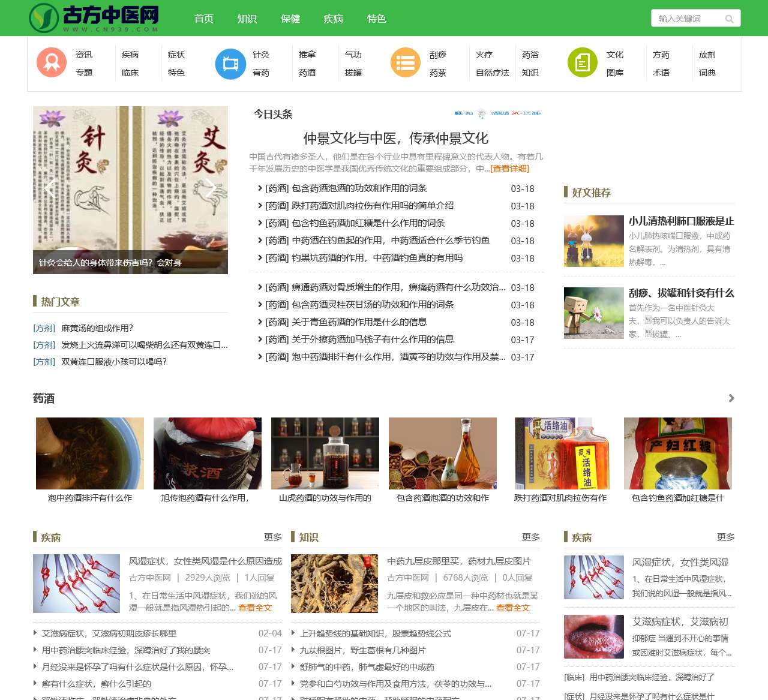
Task: Open the 泡中药酒排汗有什么作 image card
Action: [90, 453]
